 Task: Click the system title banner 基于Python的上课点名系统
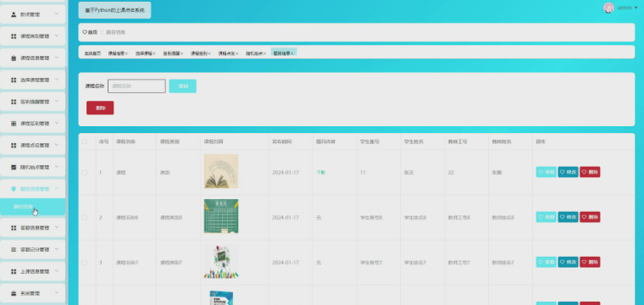pyautogui.click(x=114, y=10)
